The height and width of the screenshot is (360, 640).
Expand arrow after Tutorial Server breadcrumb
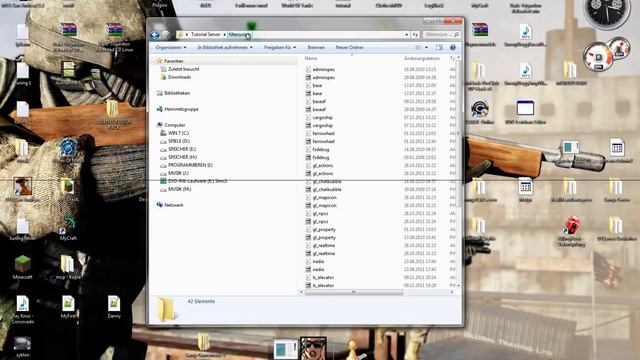(x=224, y=35)
